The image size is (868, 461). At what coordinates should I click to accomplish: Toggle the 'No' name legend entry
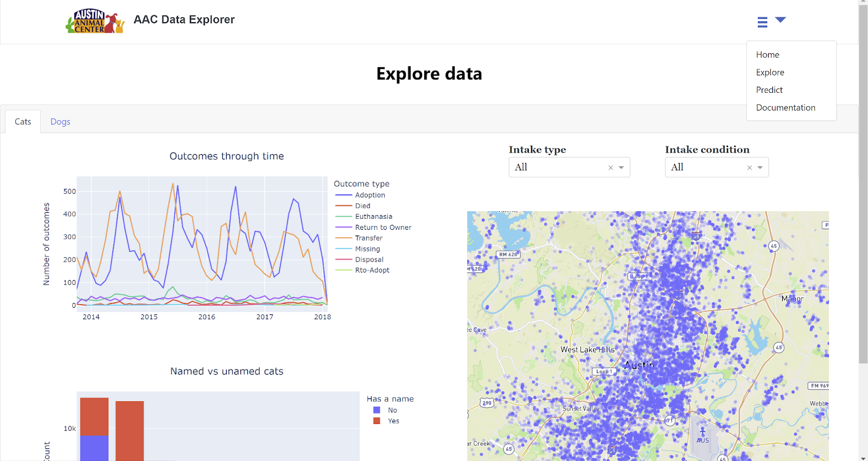pyautogui.click(x=386, y=411)
